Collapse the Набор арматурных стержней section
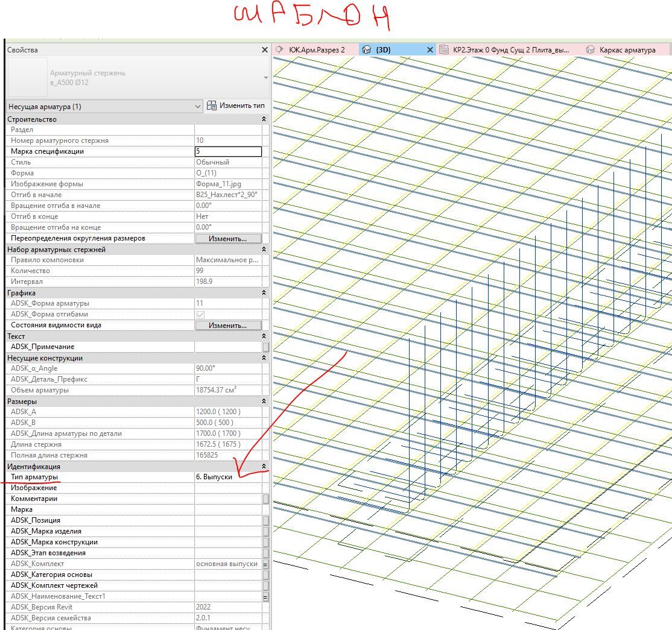 [264, 249]
